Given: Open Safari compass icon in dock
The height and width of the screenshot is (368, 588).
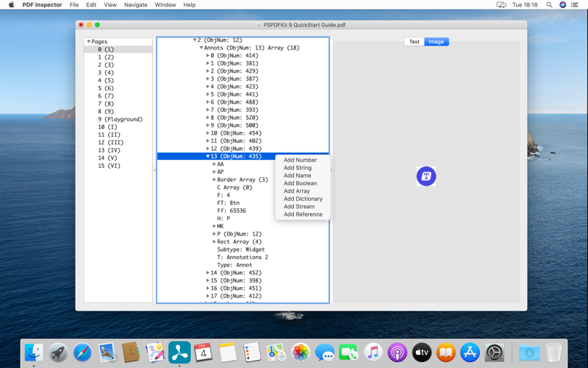Looking at the screenshot, I should (82, 353).
